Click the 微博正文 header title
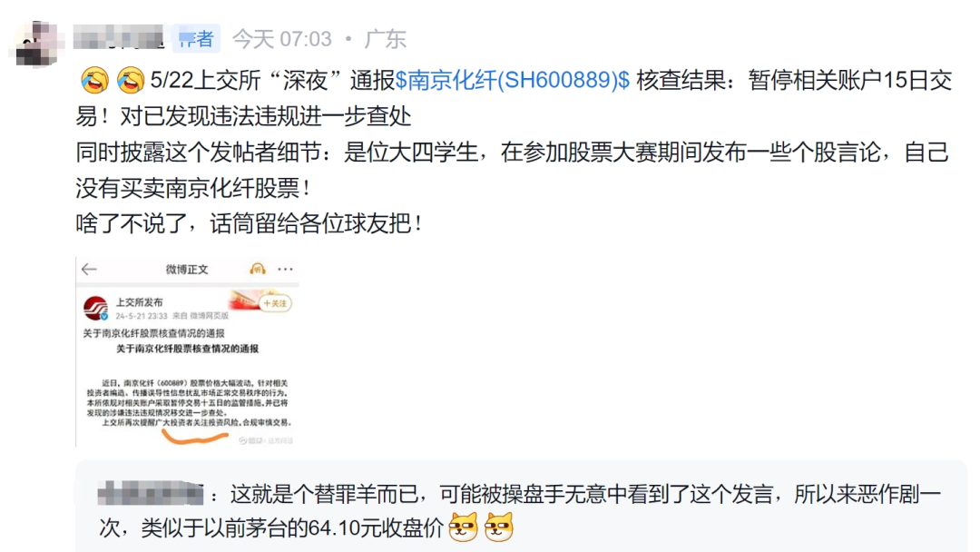This screenshot has width=980, height=552. tap(187, 270)
